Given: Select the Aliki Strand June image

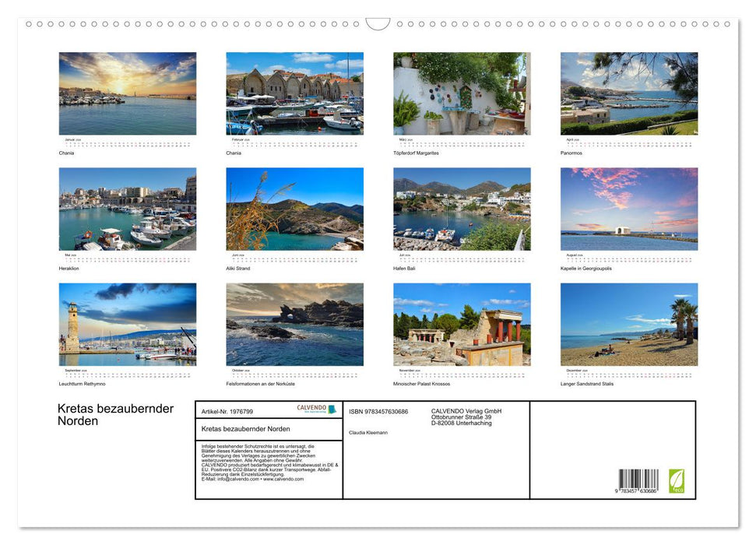Looking at the screenshot, I should (x=294, y=209).
